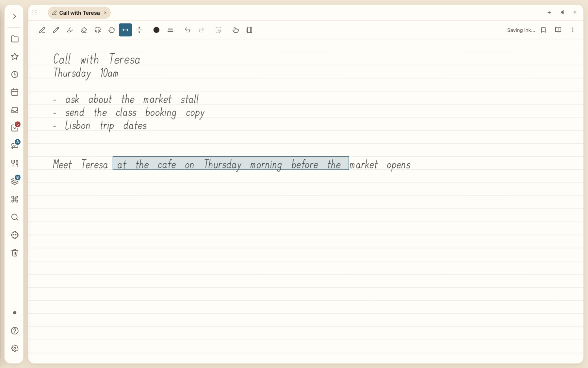
Task: Open the trash bin
Action: pos(15,253)
